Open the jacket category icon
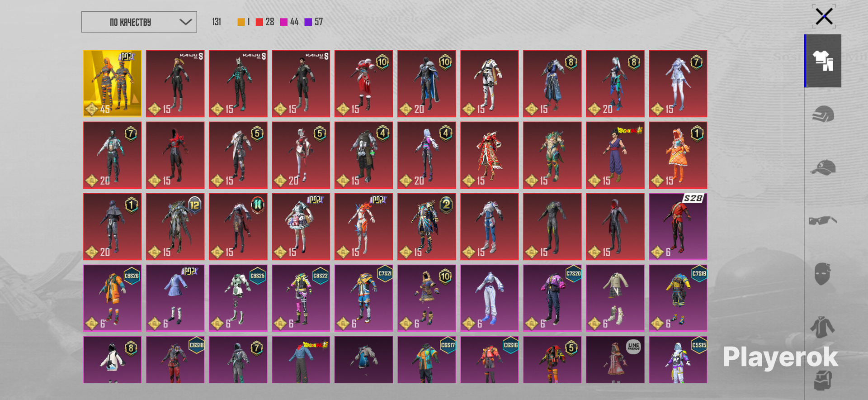868x400 pixels. (x=823, y=327)
